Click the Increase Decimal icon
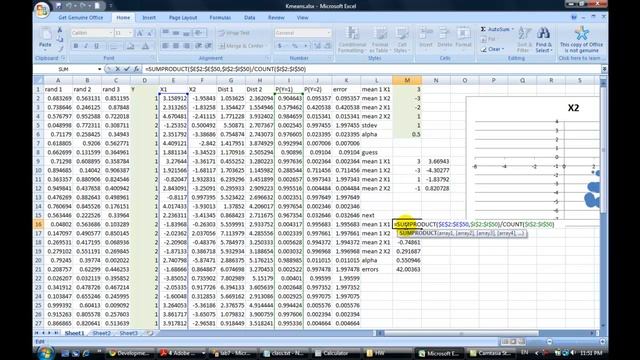 click(317, 46)
